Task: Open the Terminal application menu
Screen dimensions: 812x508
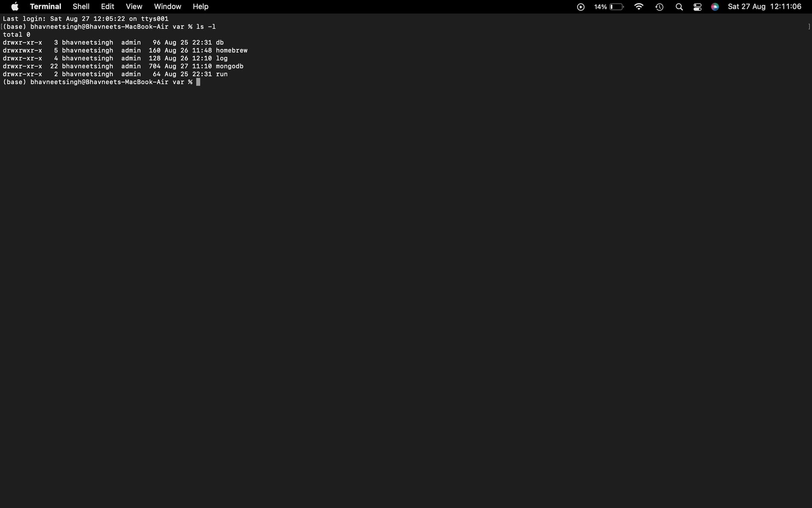Action: point(45,6)
